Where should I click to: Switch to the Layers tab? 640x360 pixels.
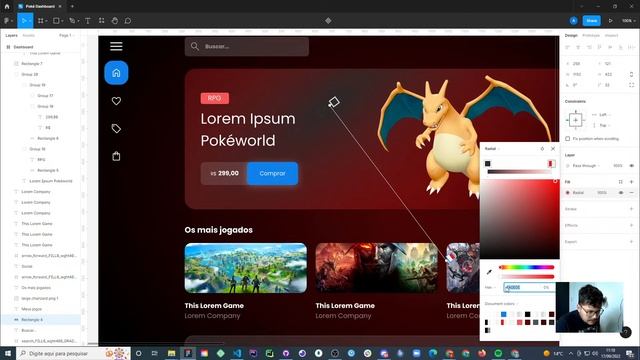[x=11, y=36]
